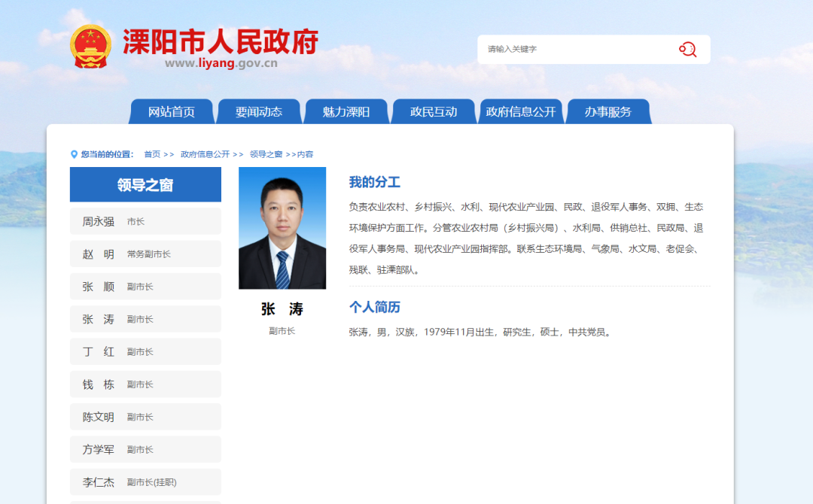This screenshot has width=813, height=504.
Task: Click the location pin in breadcrumb bar
Action: coord(73,153)
